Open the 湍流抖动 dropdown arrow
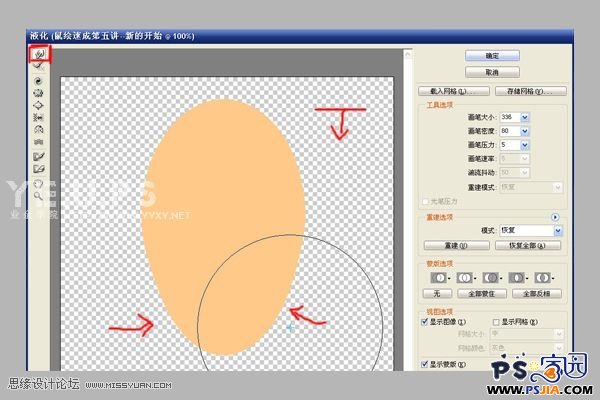Viewport: 600px width, 400px height. [x=525, y=173]
